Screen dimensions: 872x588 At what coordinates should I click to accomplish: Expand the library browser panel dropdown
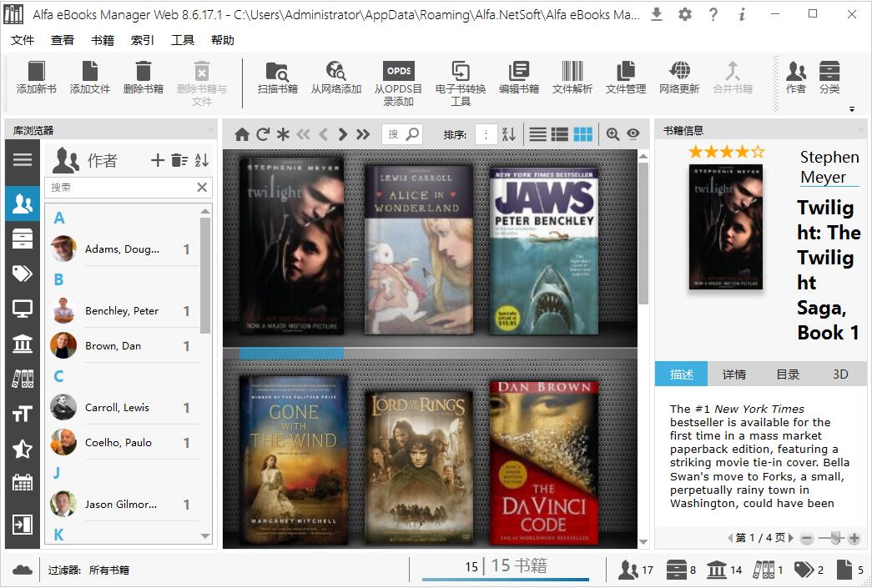(211, 130)
